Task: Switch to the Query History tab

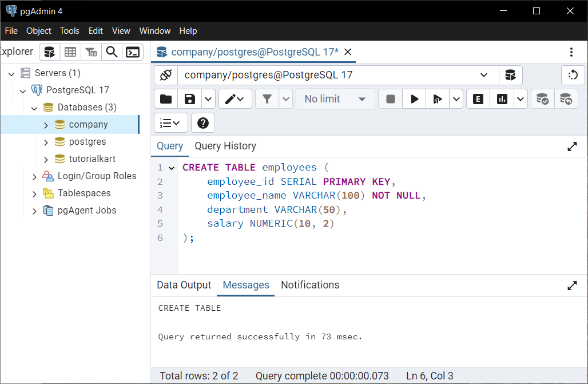Action: click(x=225, y=146)
